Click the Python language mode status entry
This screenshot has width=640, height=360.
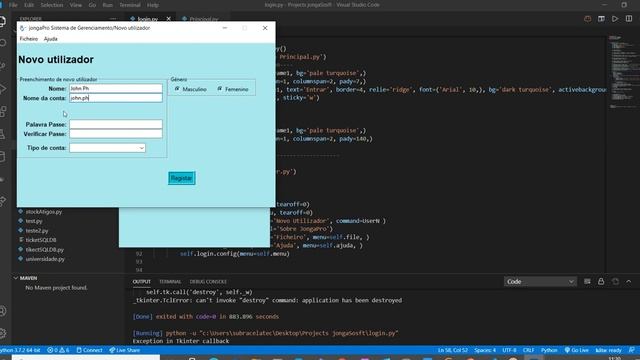[x=549, y=350]
